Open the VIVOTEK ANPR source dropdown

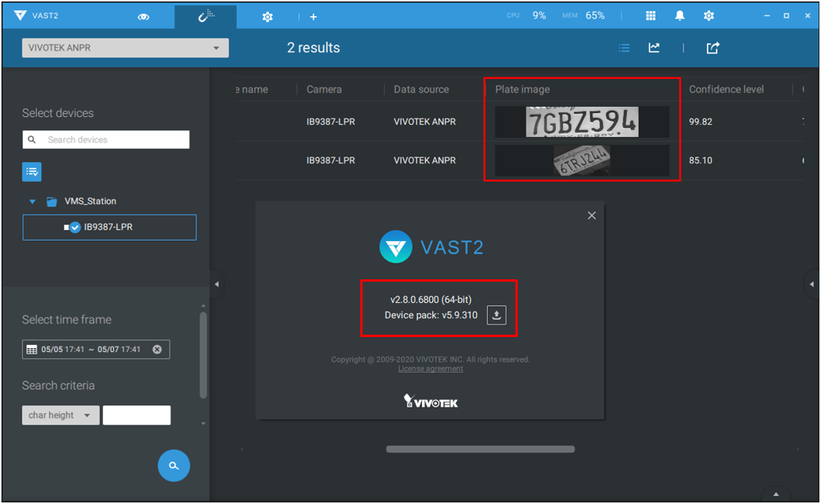(x=125, y=48)
